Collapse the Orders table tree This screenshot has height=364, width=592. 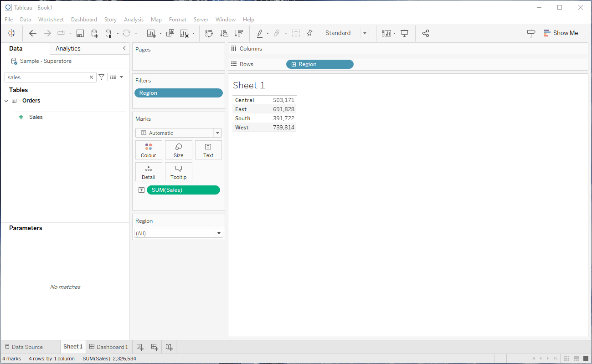click(6, 101)
